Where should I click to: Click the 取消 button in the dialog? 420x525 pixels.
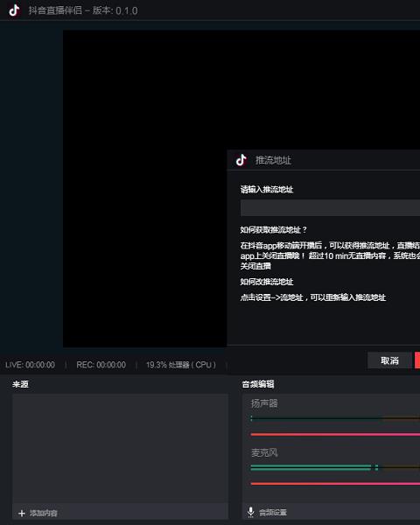pyautogui.click(x=389, y=360)
